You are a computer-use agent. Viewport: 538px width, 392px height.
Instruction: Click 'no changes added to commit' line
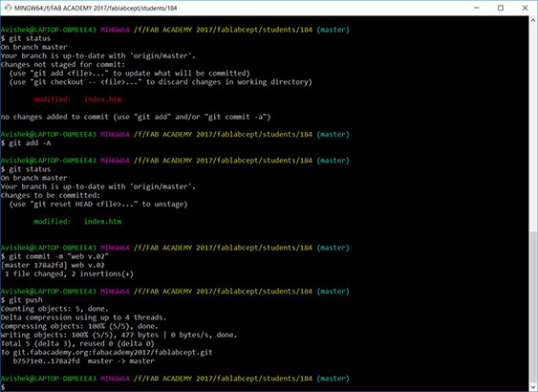tap(136, 117)
